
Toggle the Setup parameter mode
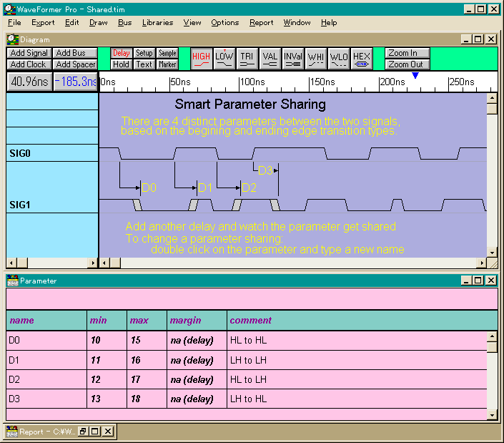pyautogui.click(x=144, y=53)
